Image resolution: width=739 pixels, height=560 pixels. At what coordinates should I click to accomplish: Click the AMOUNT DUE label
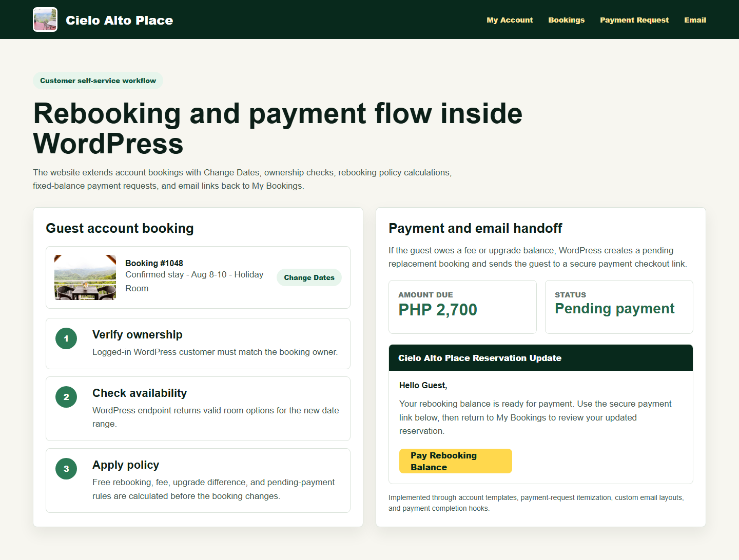pyautogui.click(x=425, y=295)
